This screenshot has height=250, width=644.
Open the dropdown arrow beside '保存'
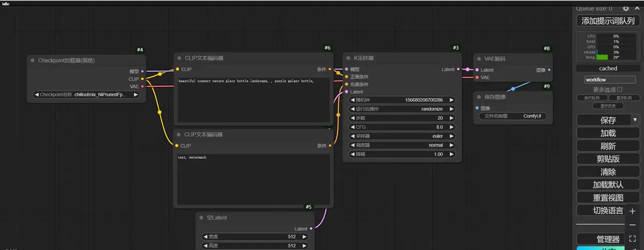tap(635, 120)
